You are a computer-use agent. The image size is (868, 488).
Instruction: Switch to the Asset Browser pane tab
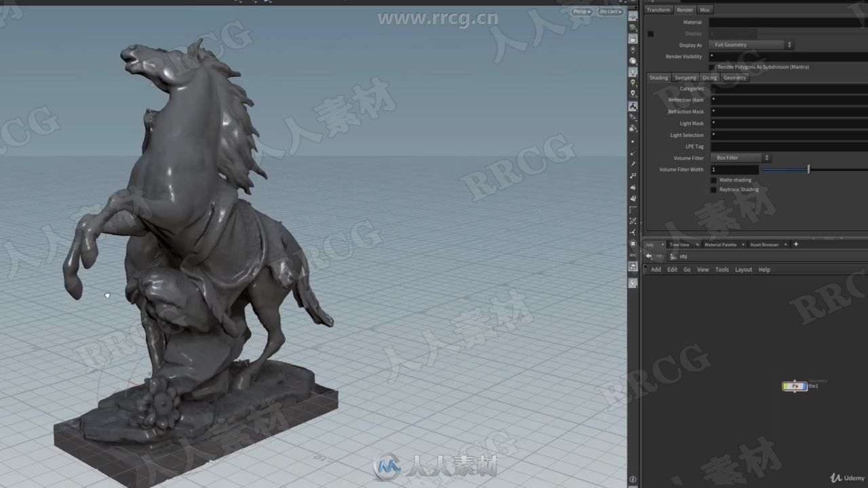tap(764, 245)
